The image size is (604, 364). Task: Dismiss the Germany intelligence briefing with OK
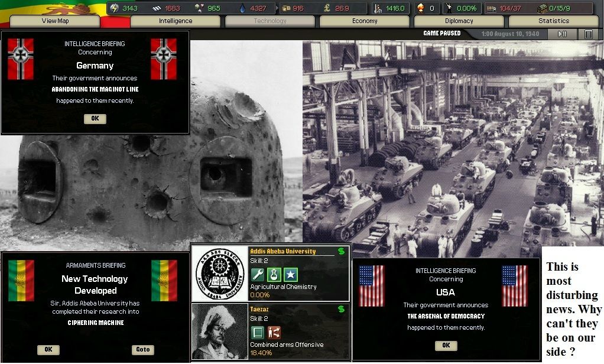(95, 119)
